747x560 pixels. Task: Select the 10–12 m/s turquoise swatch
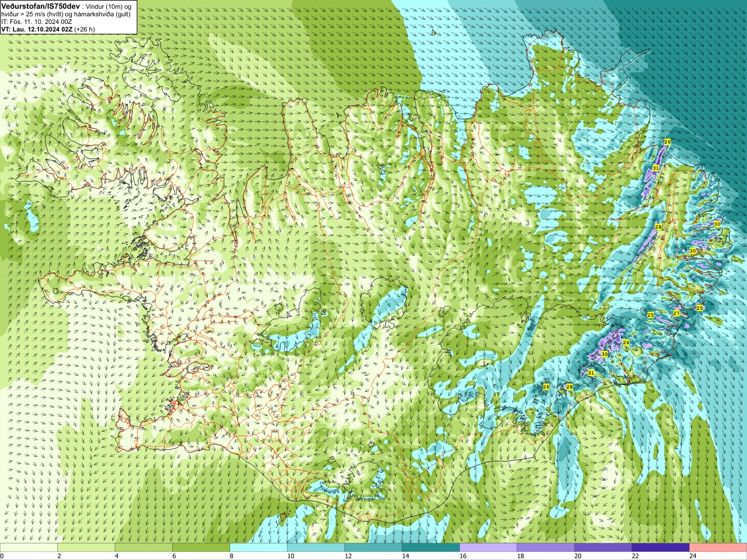pyautogui.click(x=316, y=547)
